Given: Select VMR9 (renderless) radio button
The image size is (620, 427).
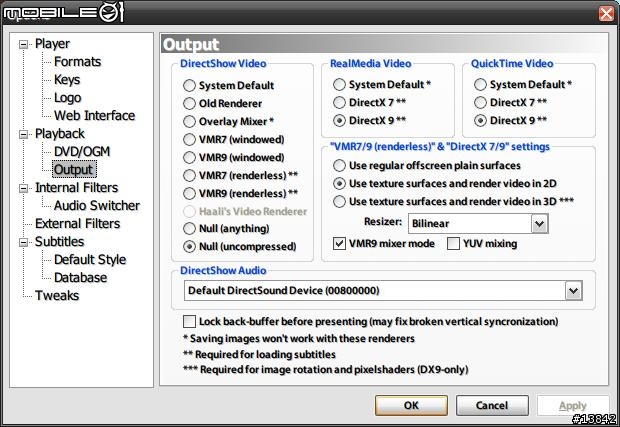Looking at the screenshot, I should (x=189, y=193).
